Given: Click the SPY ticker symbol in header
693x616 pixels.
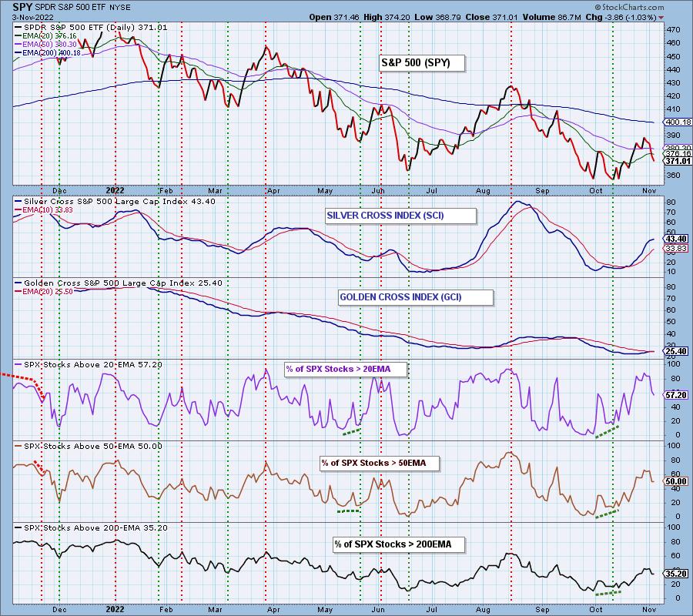Looking at the screenshot, I should point(22,7).
